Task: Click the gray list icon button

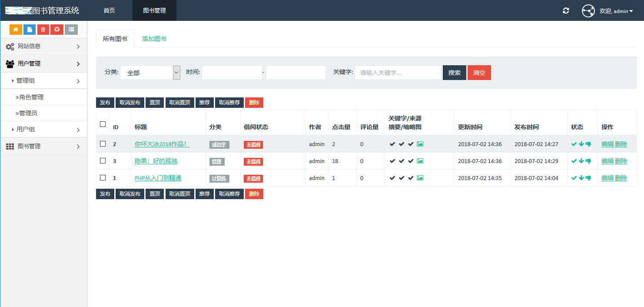Action: click(x=71, y=30)
